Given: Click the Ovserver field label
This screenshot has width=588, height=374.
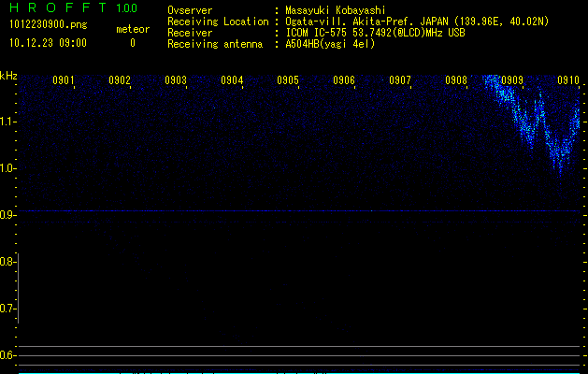Looking at the screenshot, I should (x=190, y=10).
